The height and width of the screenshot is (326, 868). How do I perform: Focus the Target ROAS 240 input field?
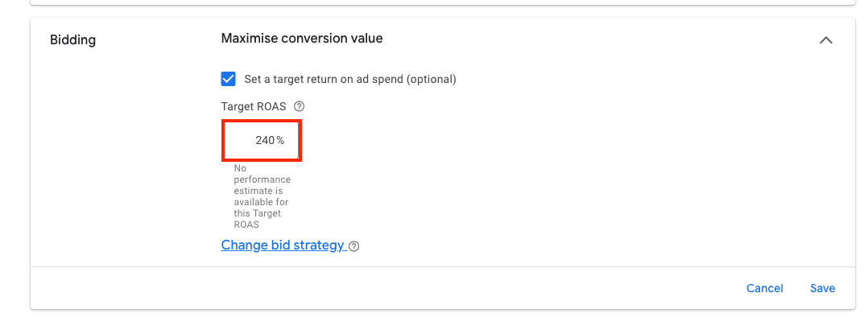(x=261, y=141)
